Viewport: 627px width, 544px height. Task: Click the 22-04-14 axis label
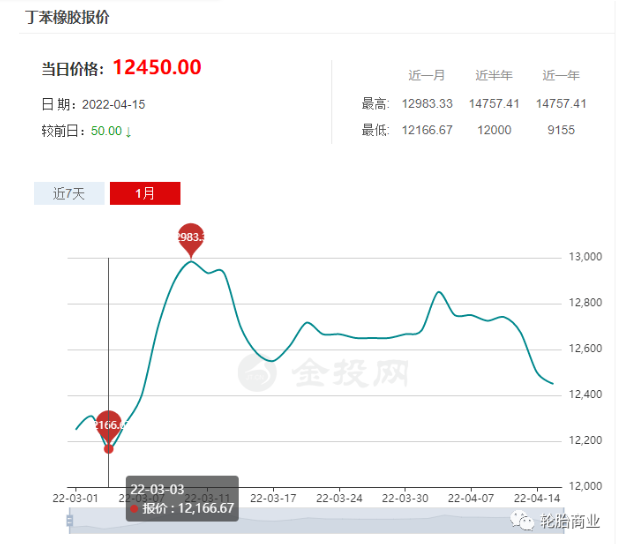pos(537,498)
